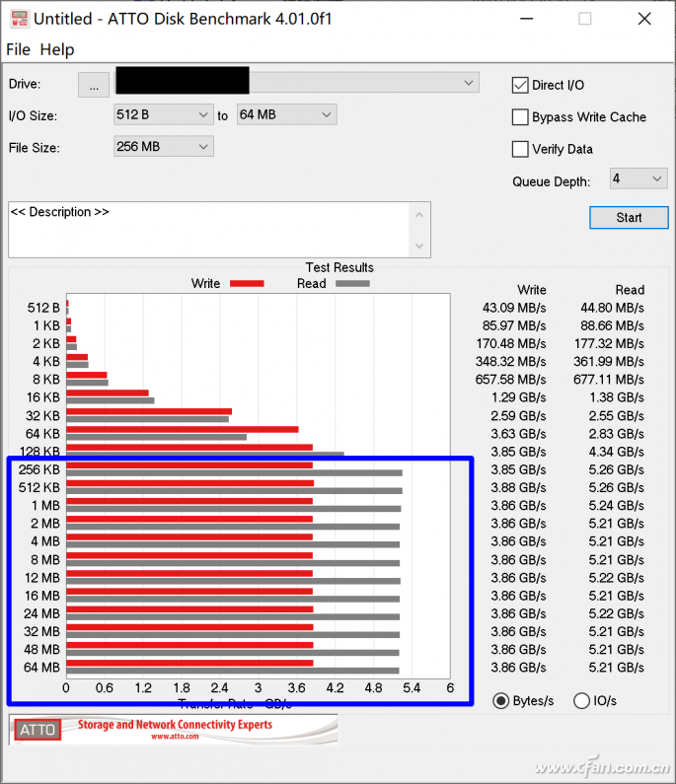The height and width of the screenshot is (784, 676).
Task: Click the read value 4.34 GB/s
Action: point(617,452)
